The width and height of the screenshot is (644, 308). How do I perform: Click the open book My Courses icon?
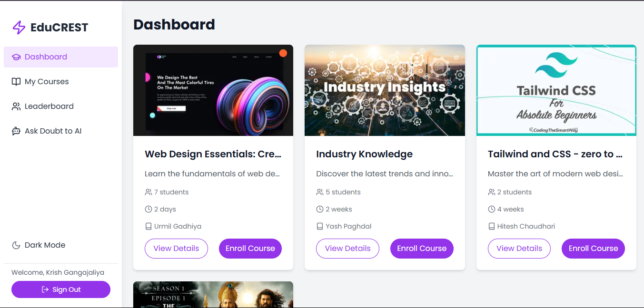[x=16, y=82]
